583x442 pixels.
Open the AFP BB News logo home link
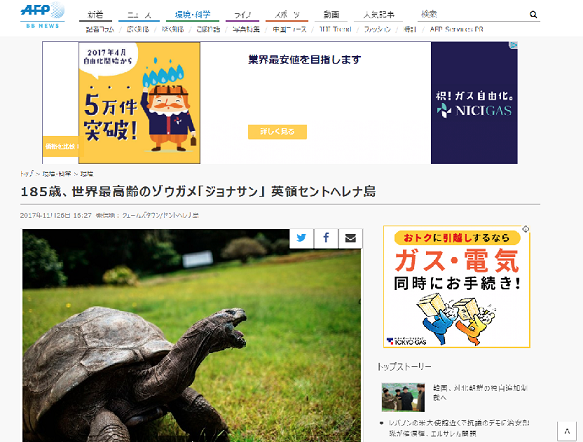(x=42, y=15)
